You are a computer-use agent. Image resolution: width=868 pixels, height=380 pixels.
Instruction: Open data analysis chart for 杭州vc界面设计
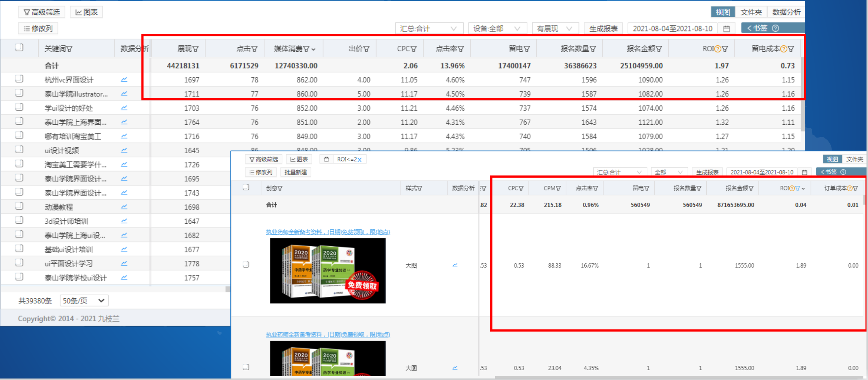(124, 79)
